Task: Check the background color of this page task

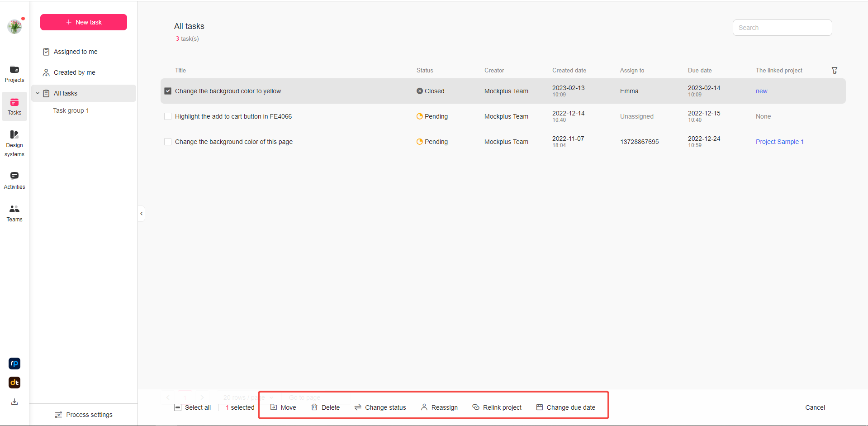Action: (168, 142)
